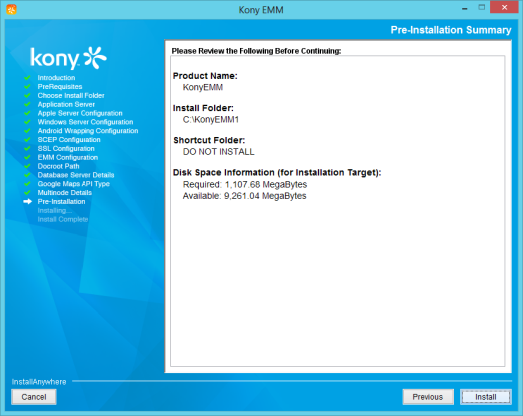Viewport: 523px width, 416px height.
Task: Select Android Wrapping Configuration step
Action: point(88,131)
